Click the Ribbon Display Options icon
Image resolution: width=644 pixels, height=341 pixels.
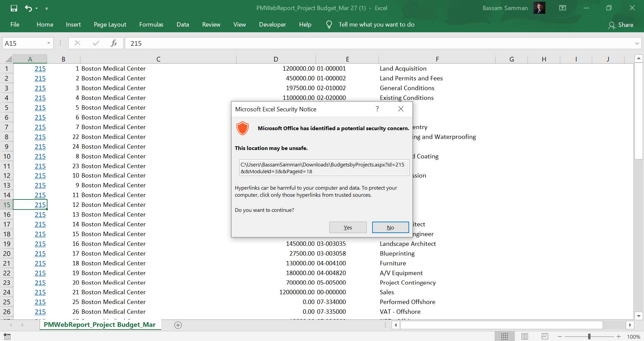pos(563,8)
